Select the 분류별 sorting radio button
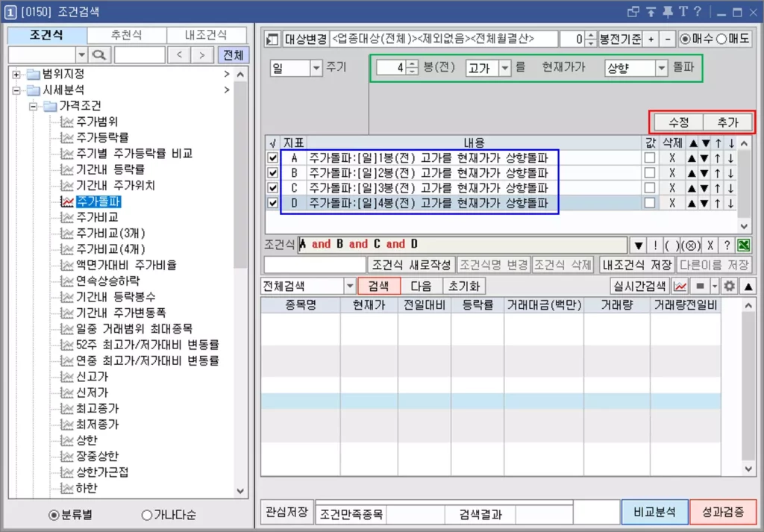This screenshot has height=532, width=764. tap(54, 515)
